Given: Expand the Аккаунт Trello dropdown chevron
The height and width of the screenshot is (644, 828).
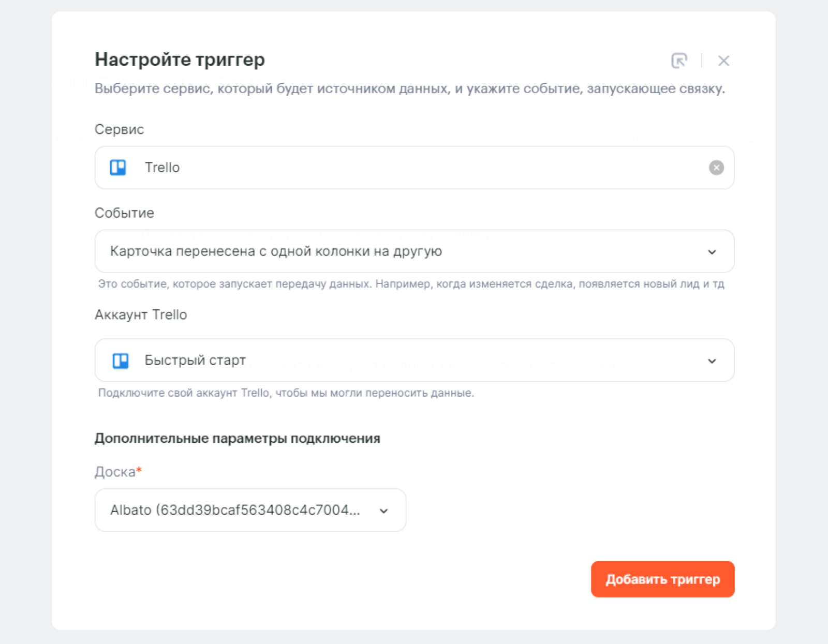Looking at the screenshot, I should click(x=712, y=361).
